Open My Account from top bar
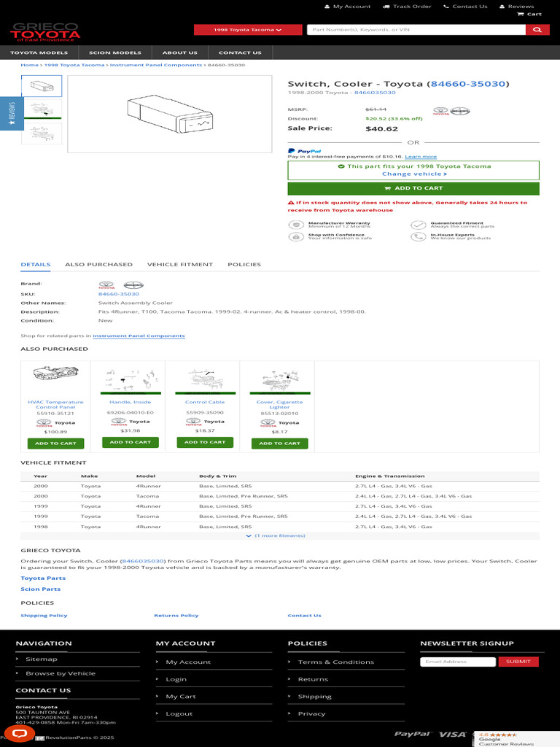 pyautogui.click(x=347, y=6)
